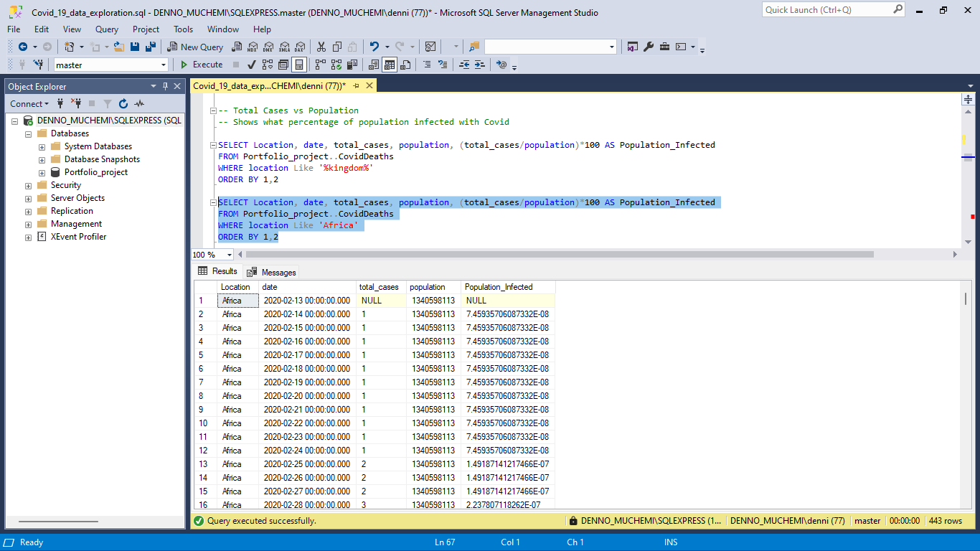
Task: Click the Change Connection icon beside the database box
Action: click(39, 65)
